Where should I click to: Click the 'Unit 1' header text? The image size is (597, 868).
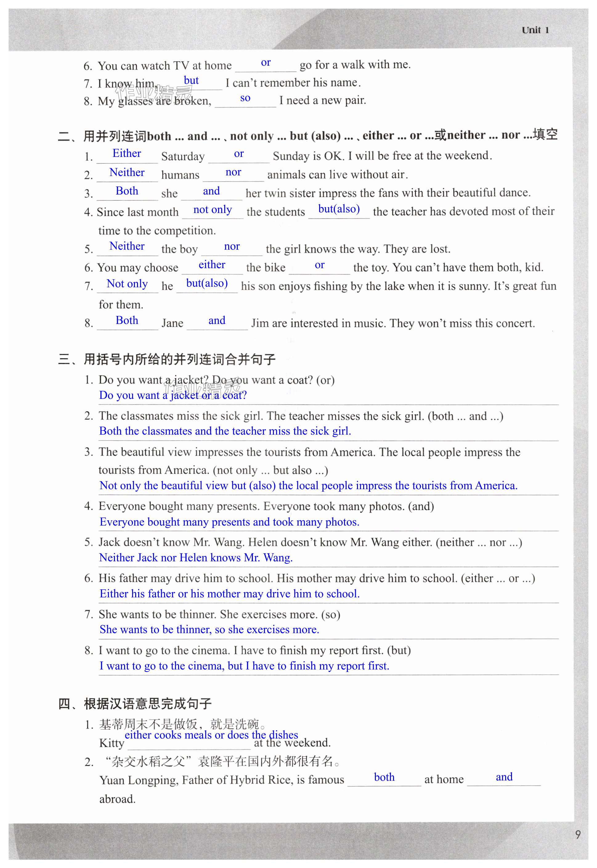(535, 30)
